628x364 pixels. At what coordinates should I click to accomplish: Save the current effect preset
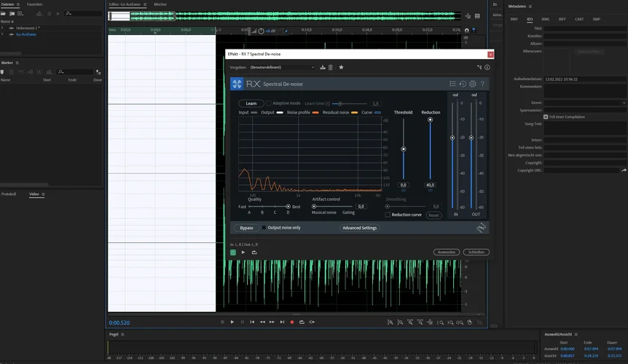(322, 67)
